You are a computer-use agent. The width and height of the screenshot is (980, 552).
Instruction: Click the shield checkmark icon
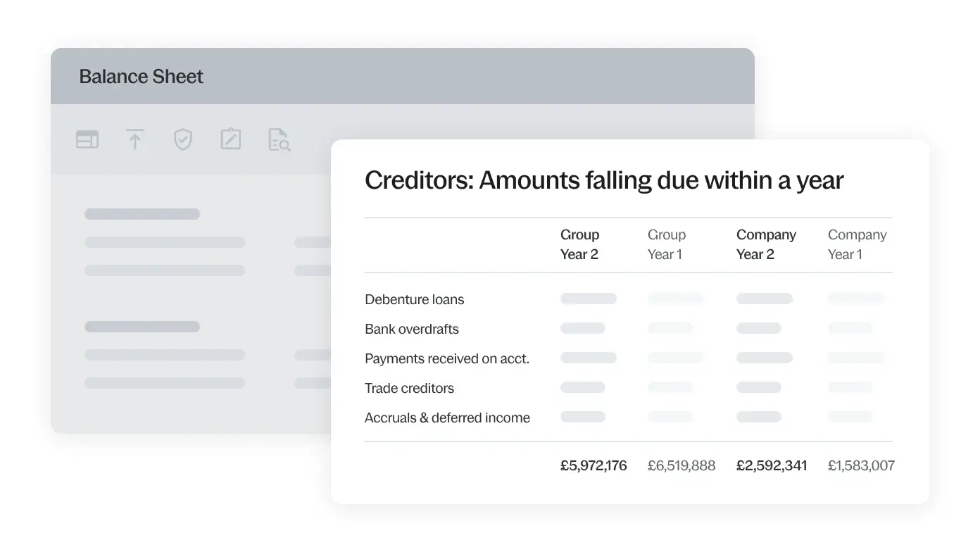pyautogui.click(x=183, y=139)
